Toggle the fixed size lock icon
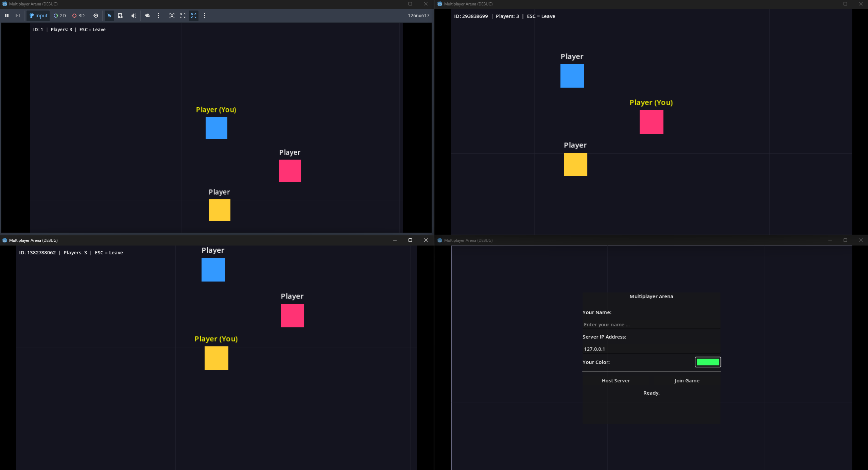Image resolution: width=868 pixels, height=470 pixels. 172,16
